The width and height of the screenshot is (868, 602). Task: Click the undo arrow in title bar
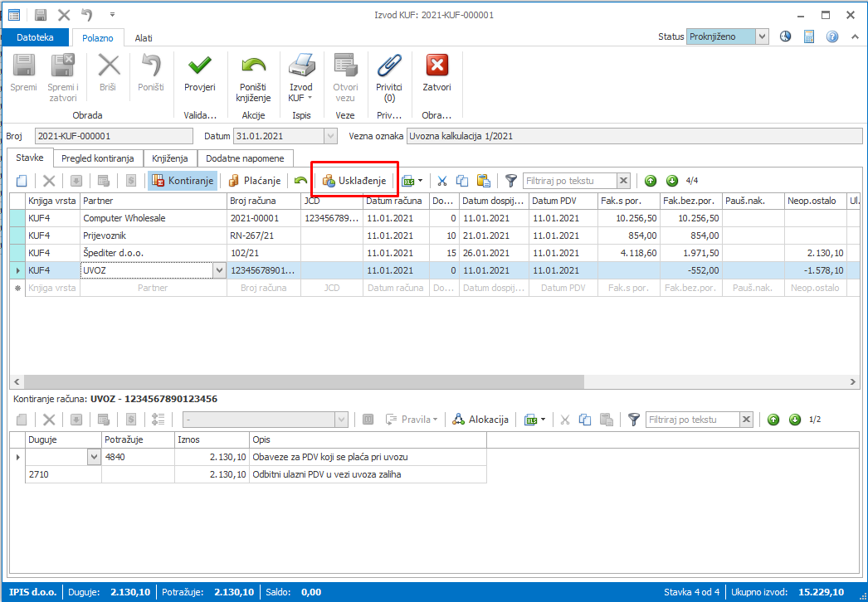point(86,15)
